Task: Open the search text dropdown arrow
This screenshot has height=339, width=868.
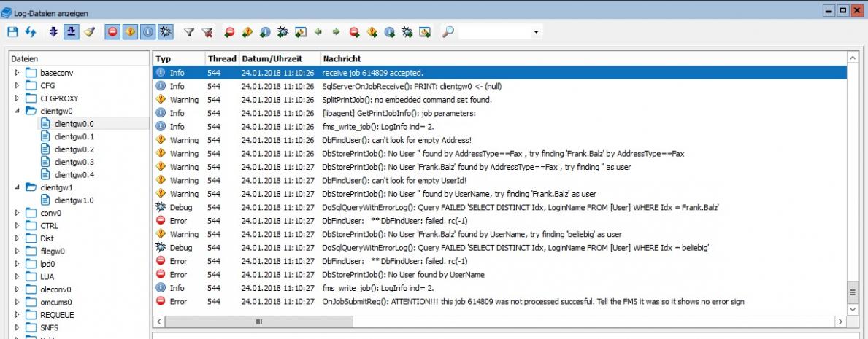Action: (537, 32)
